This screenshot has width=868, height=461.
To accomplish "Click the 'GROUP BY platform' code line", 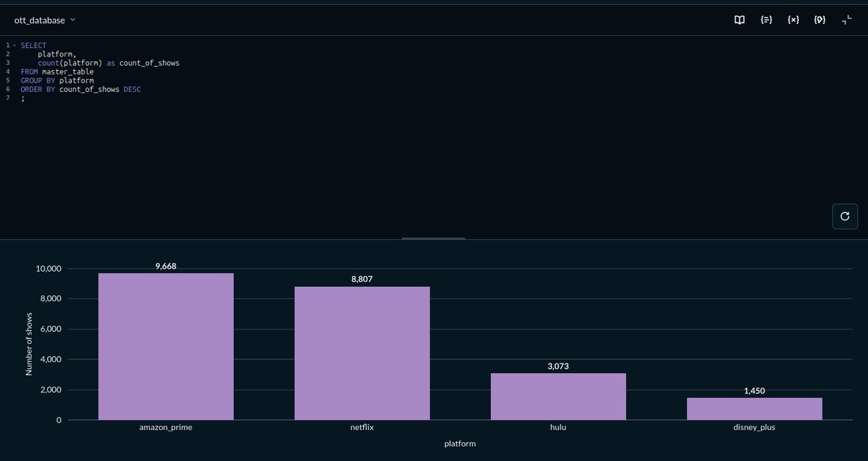I will tap(57, 80).
